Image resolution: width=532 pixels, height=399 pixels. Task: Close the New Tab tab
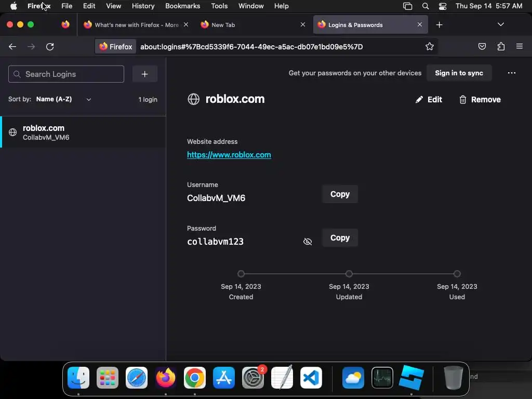point(303,24)
